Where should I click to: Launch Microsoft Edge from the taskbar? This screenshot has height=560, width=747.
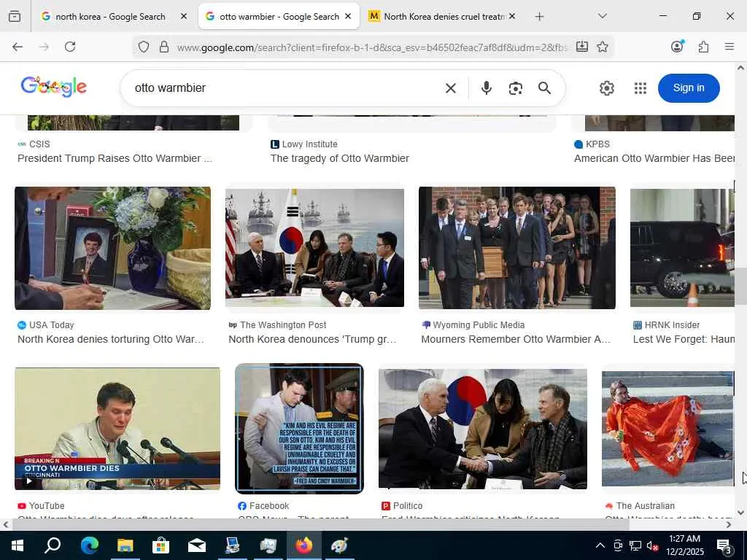(89, 545)
